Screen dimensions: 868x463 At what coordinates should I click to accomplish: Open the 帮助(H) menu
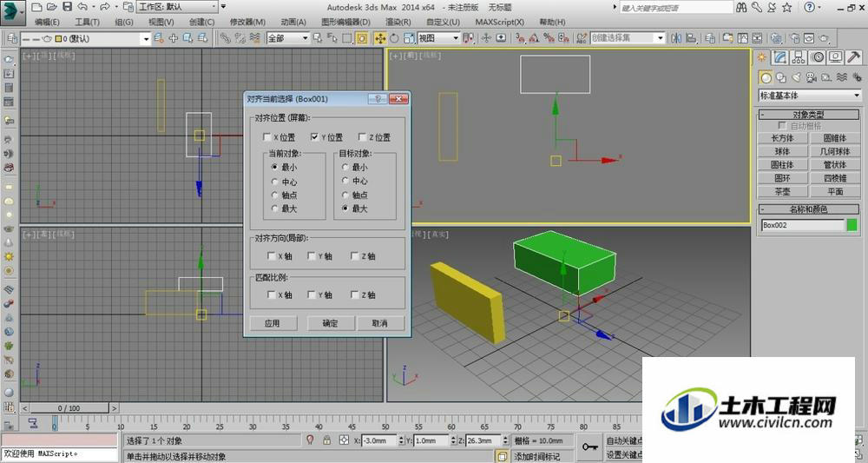[552, 23]
